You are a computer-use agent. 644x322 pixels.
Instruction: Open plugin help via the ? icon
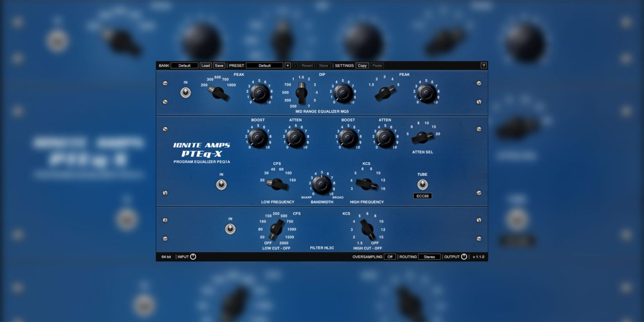(x=485, y=65)
